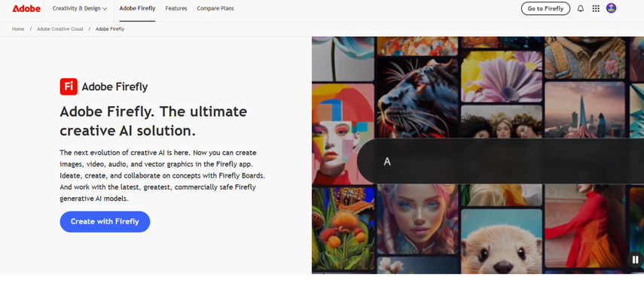The image size is (644, 283).
Task: Pause the hero animation
Action: (x=636, y=260)
